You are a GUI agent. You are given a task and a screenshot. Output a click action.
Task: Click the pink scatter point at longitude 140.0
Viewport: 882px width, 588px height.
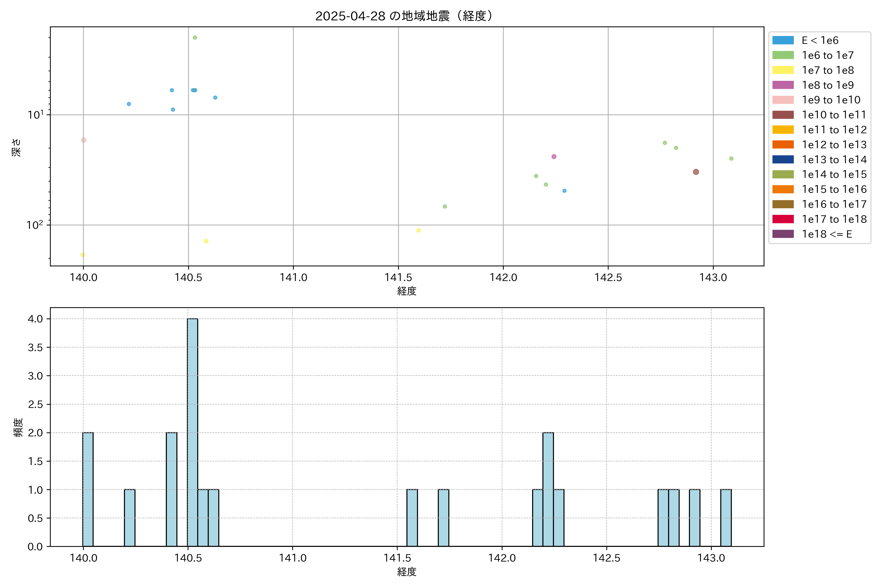84,140
